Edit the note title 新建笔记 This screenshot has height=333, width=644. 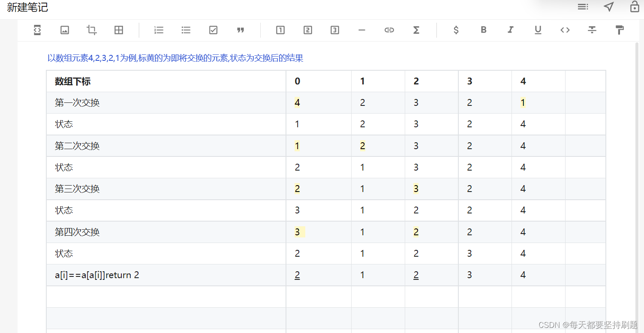[x=27, y=7]
